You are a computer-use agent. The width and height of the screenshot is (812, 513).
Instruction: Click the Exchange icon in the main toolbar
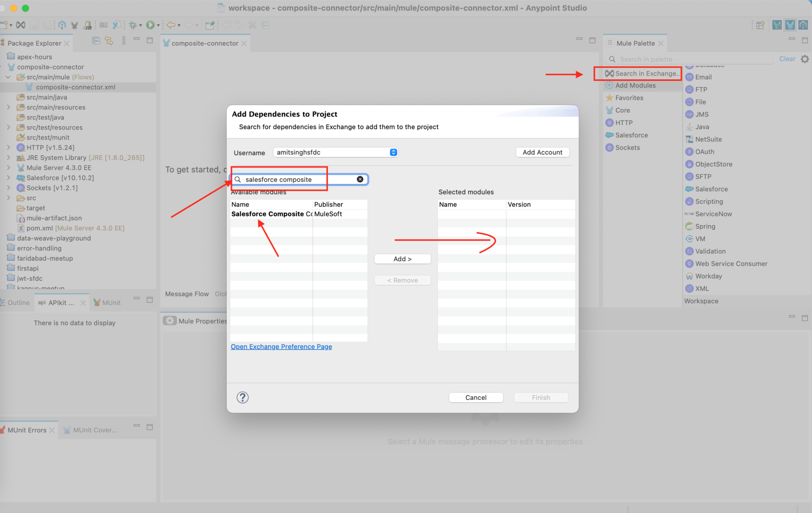(21, 25)
